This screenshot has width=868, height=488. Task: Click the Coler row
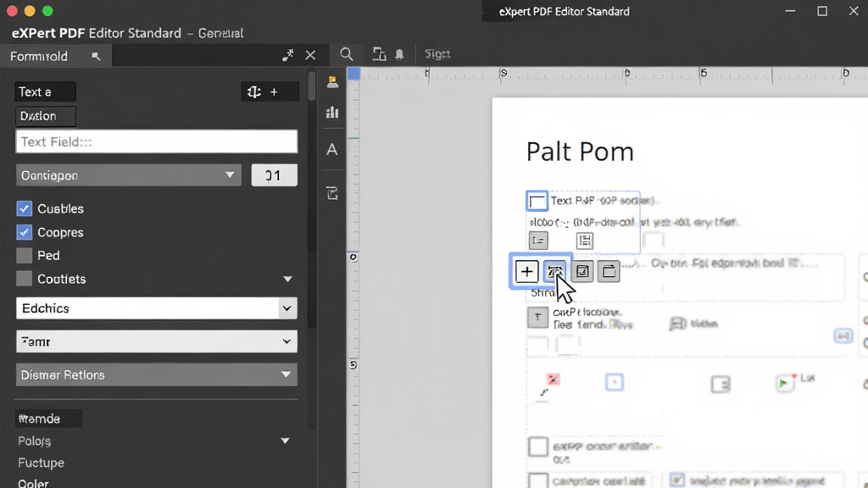coord(33,483)
